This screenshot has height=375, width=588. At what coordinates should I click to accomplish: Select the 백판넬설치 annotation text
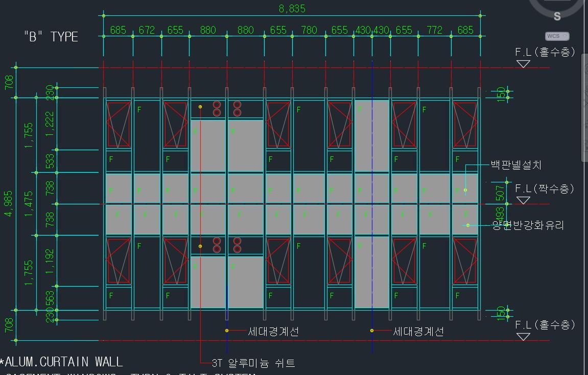click(516, 165)
